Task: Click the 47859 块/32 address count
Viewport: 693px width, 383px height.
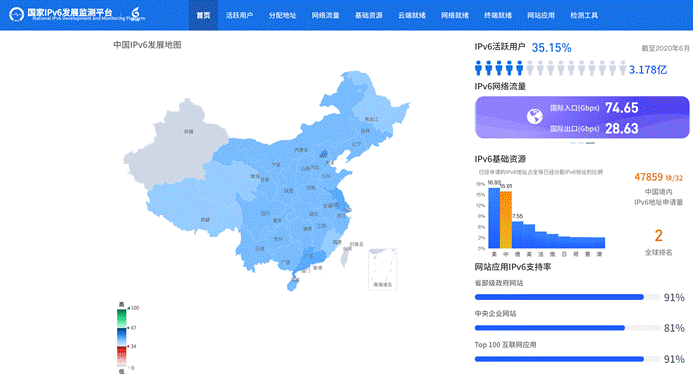Action: 658,177
